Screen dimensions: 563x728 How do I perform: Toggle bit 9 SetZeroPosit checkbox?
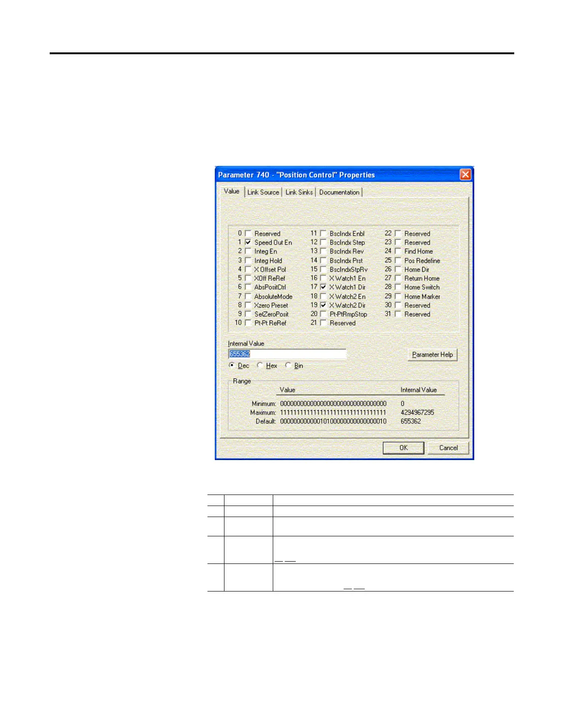(248, 314)
